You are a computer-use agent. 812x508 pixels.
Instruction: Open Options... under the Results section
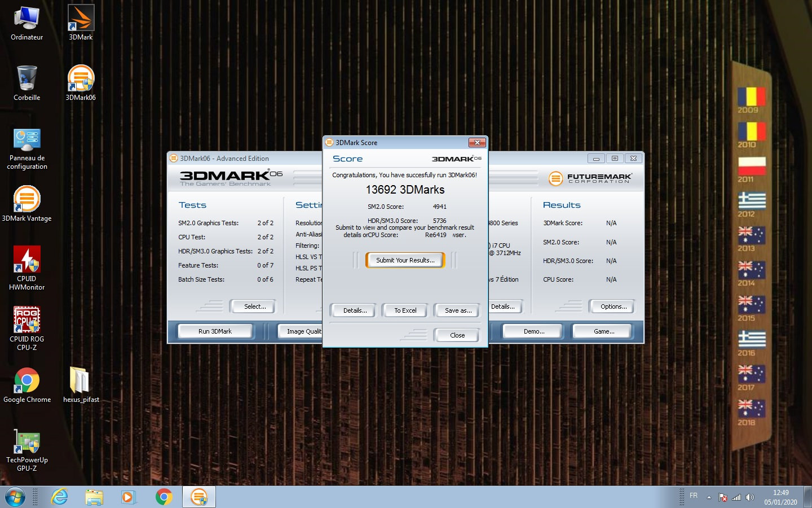pyautogui.click(x=614, y=306)
